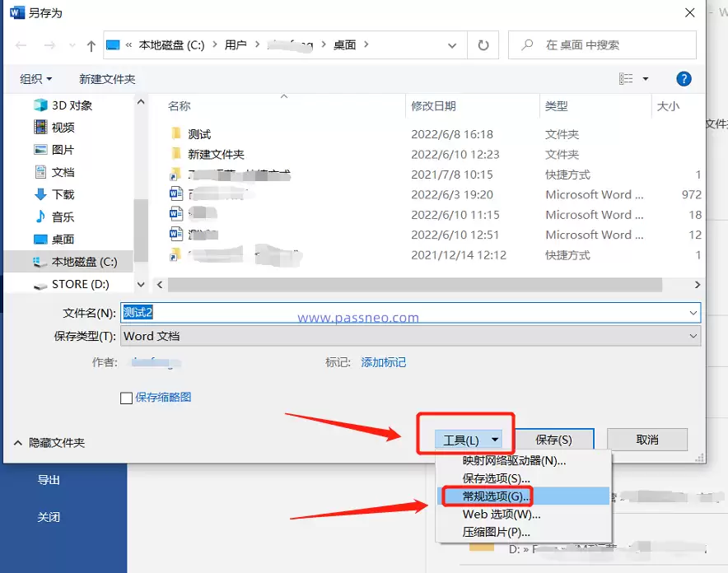Image resolution: width=728 pixels, height=573 pixels.
Task: Navigate up using the parent folder arrow
Action: click(x=91, y=45)
